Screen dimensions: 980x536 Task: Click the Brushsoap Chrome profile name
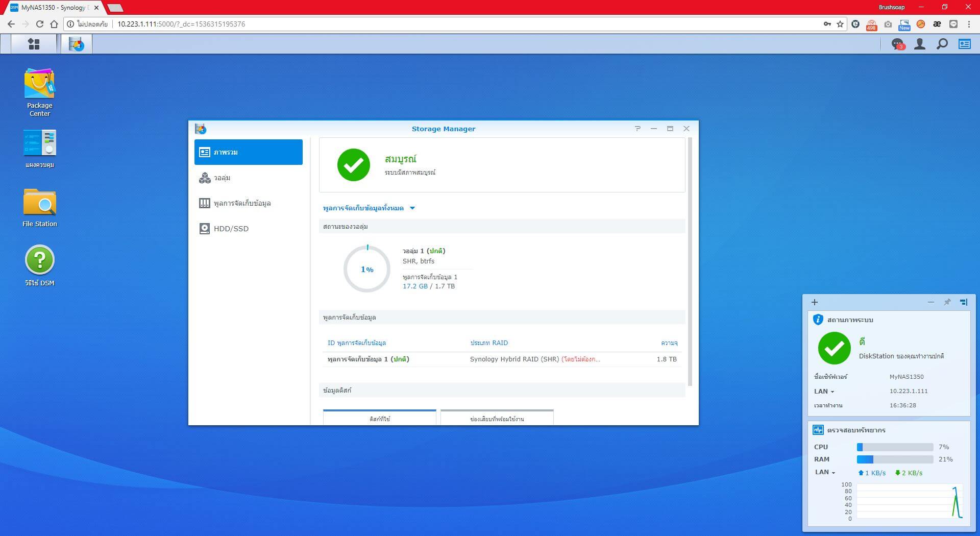(891, 7)
